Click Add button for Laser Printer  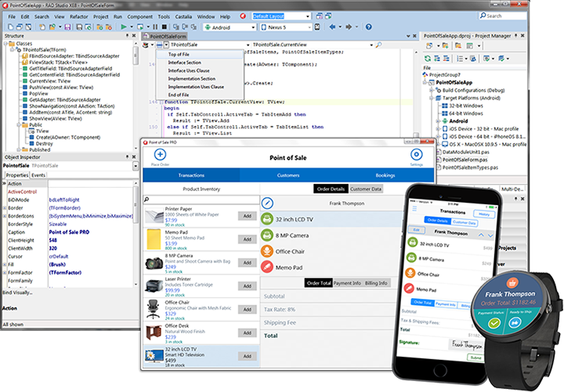pyautogui.click(x=247, y=286)
